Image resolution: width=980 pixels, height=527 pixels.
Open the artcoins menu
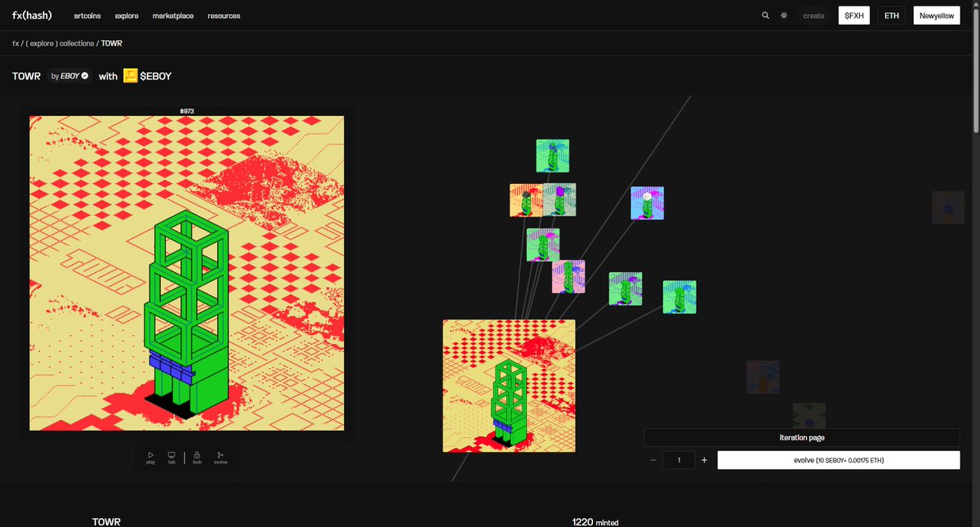pos(87,16)
